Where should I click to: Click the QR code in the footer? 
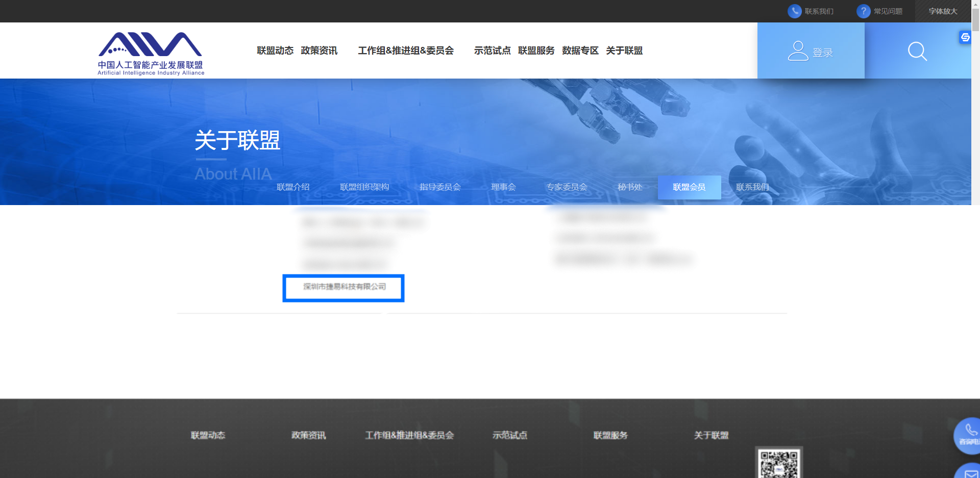click(x=778, y=464)
